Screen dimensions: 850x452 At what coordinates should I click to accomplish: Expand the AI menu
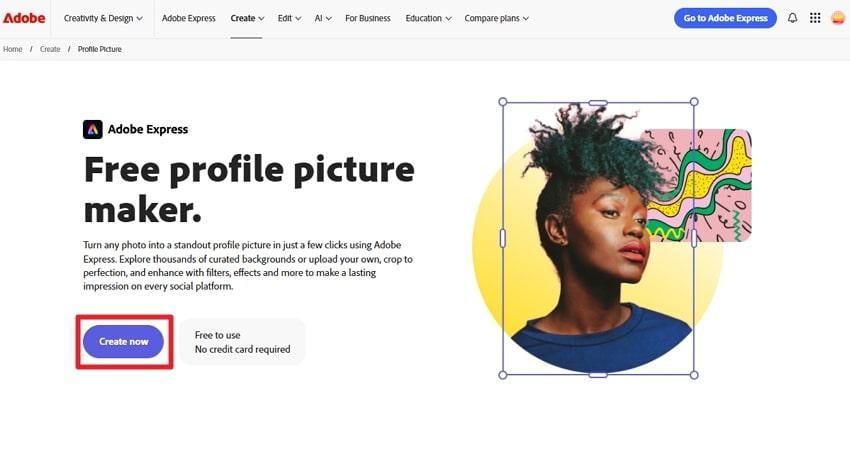(x=323, y=18)
